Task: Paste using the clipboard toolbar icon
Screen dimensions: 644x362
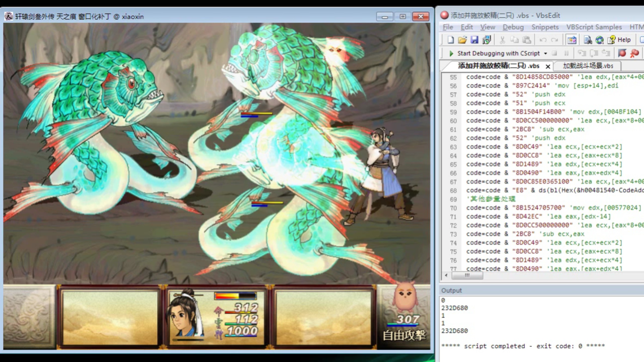Action: tap(527, 40)
